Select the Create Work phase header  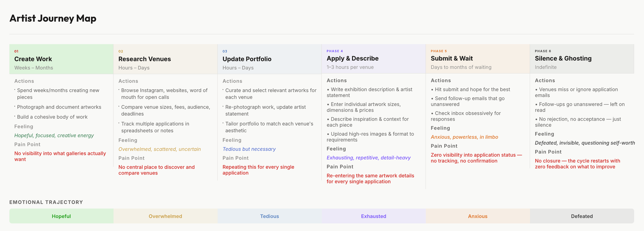[x=33, y=59]
